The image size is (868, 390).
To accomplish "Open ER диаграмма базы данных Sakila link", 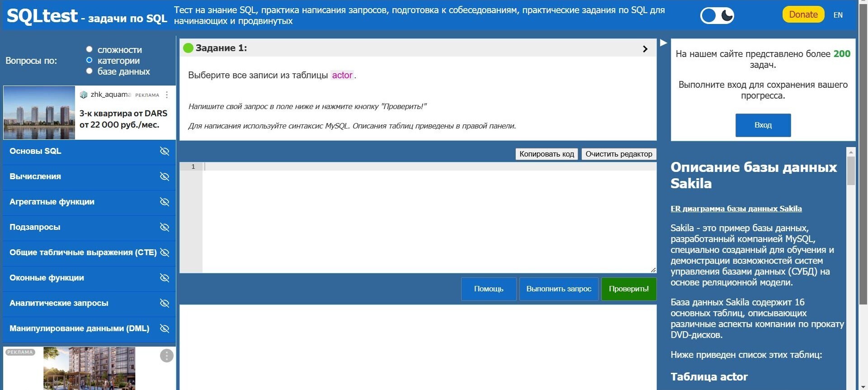I will [736, 209].
